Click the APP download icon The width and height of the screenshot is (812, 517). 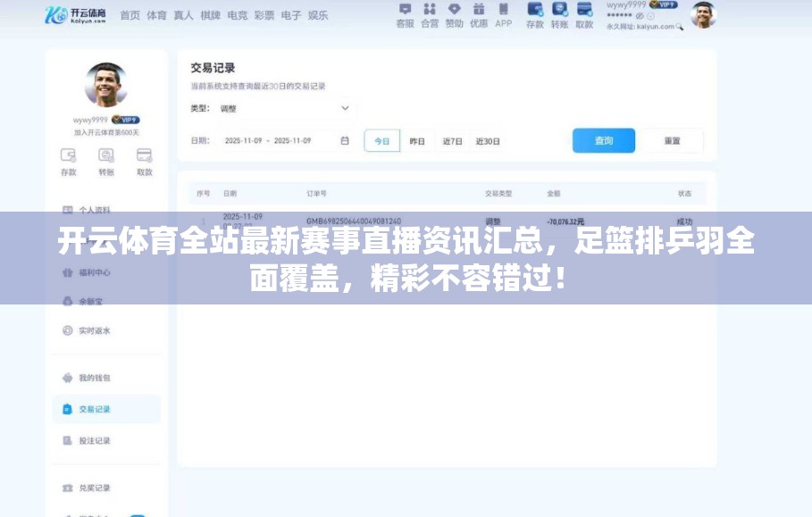tap(503, 16)
